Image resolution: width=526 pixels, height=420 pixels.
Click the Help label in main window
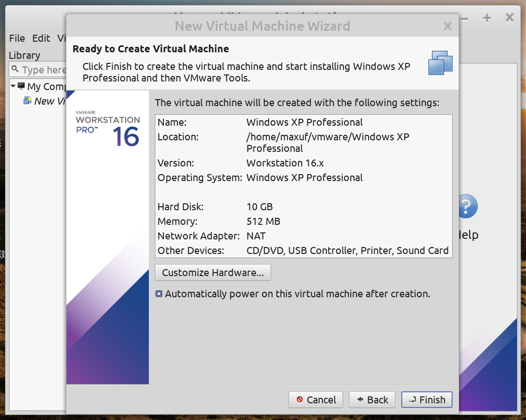[469, 235]
